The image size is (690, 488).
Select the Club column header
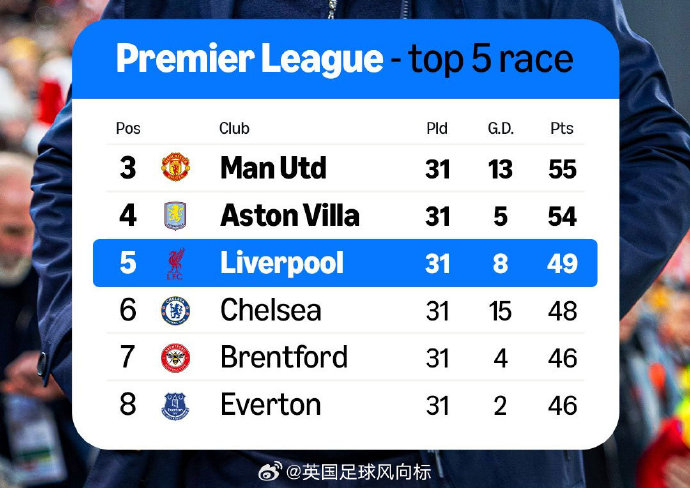point(234,128)
